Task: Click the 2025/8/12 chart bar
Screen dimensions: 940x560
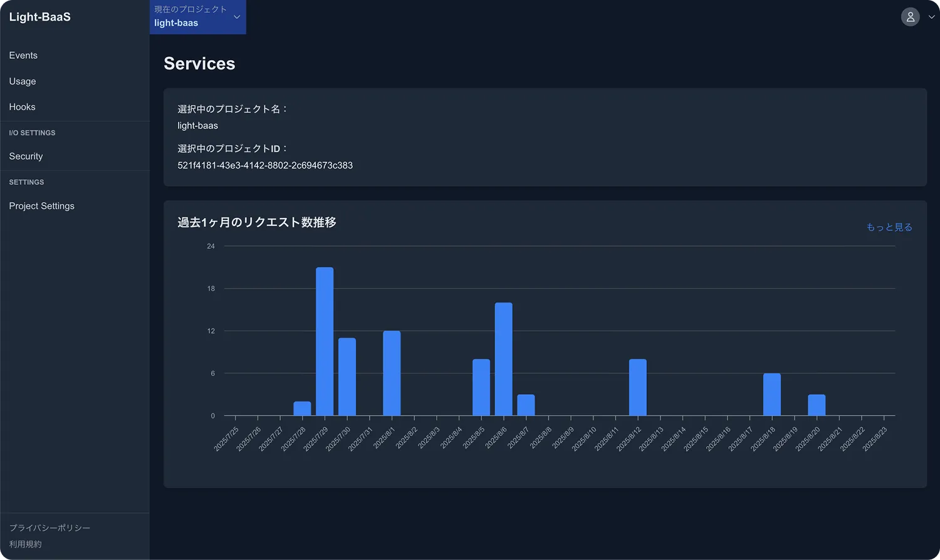Action: [637, 387]
